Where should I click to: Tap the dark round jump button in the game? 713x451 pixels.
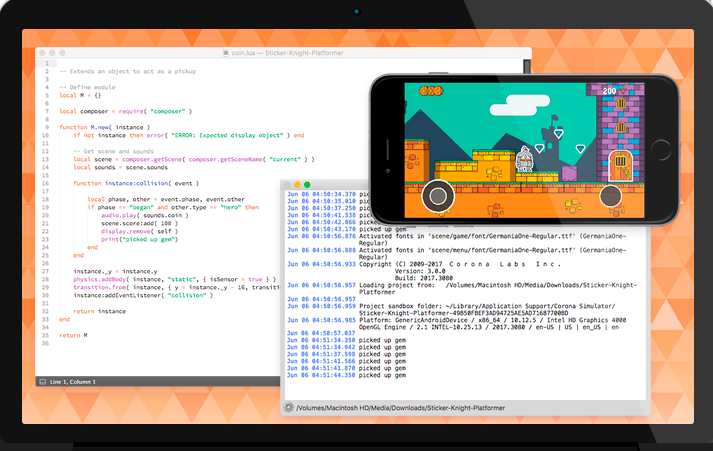(x=610, y=196)
